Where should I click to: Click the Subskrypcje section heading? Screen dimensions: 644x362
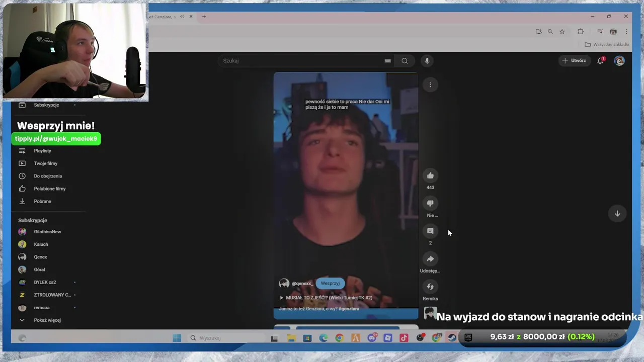pyautogui.click(x=33, y=221)
